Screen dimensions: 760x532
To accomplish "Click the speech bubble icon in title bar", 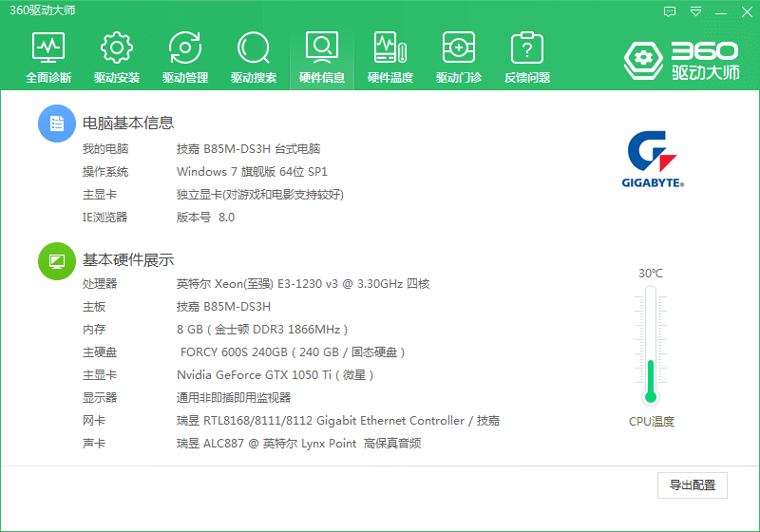I will 671,12.
